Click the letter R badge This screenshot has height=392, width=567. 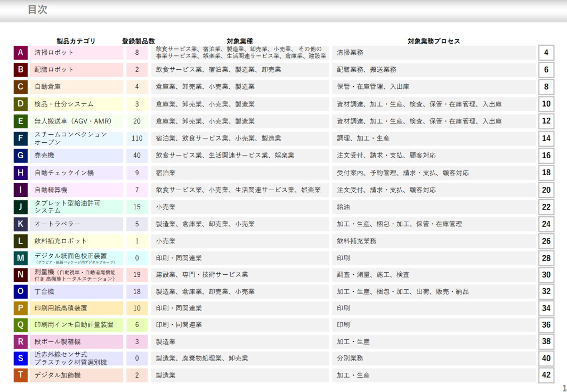point(21,341)
